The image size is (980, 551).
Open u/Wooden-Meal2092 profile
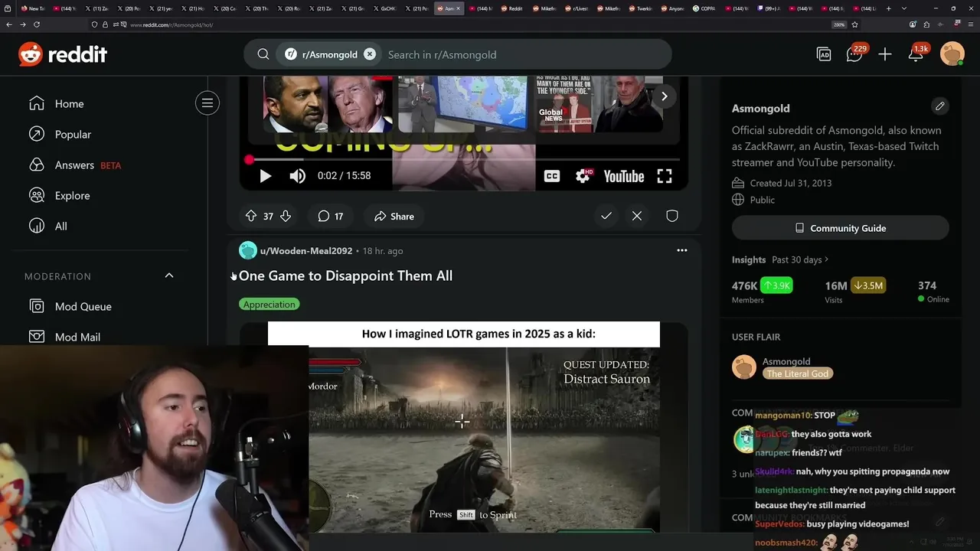click(306, 250)
